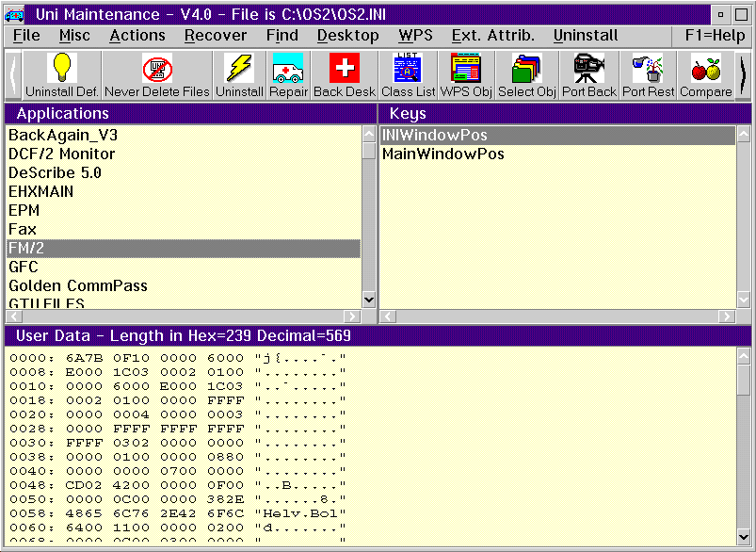Screen dimensions: 756x552
Task: Open the Never Delete Files tool
Action: (x=157, y=74)
